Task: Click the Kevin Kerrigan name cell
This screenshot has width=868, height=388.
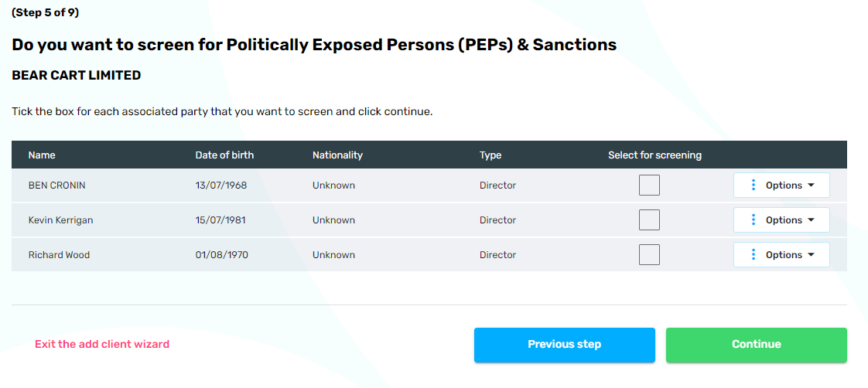Action: [x=60, y=220]
